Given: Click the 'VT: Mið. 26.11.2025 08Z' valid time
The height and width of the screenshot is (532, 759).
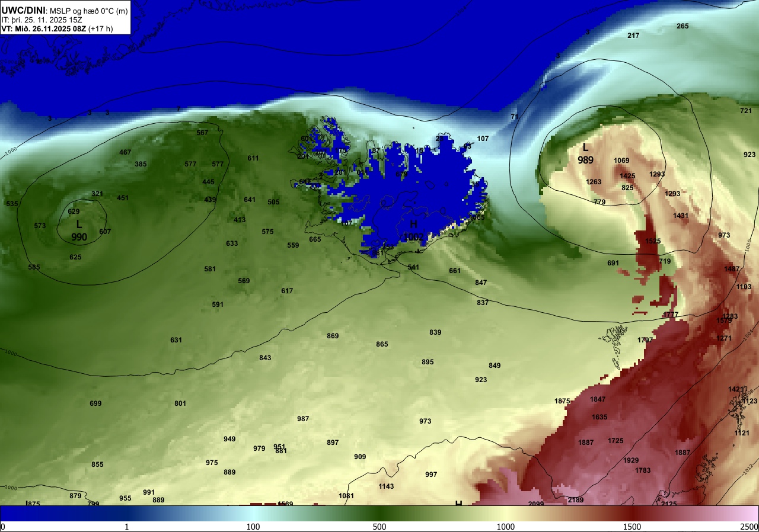Looking at the screenshot, I should 44,28.
